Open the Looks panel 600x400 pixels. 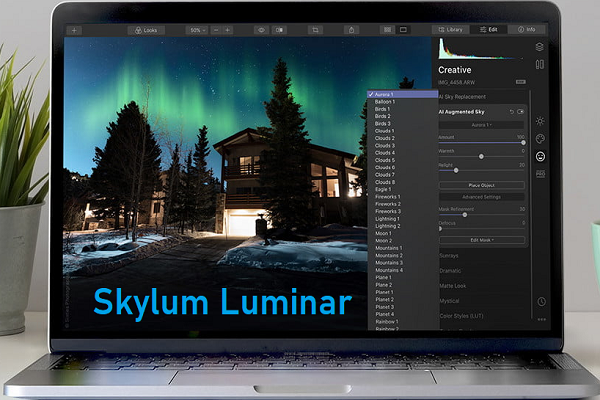(x=146, y=30)
